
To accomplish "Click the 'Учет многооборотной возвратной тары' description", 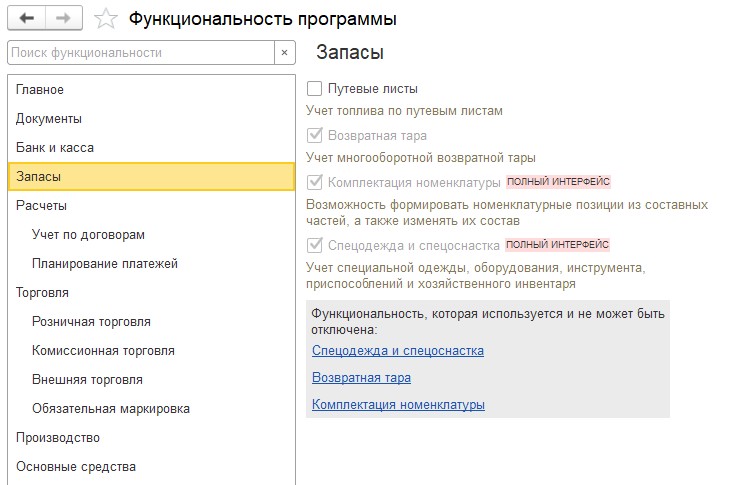I will click(x=421, y=158).
